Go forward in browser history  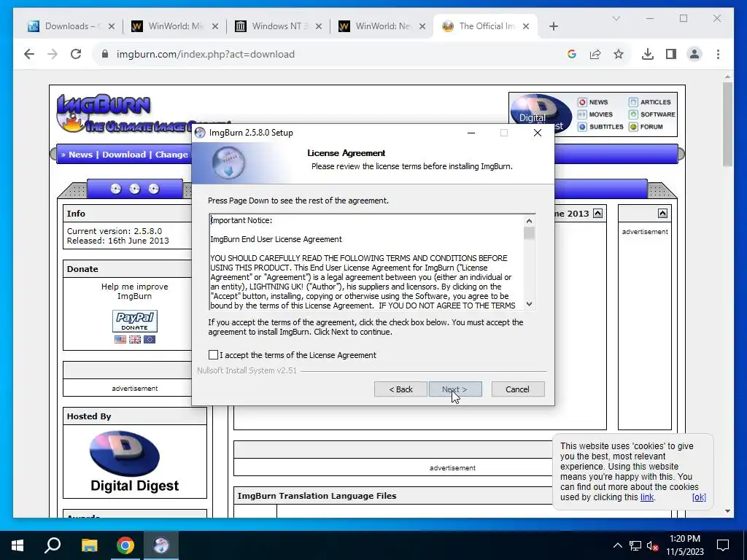point(53,54)
